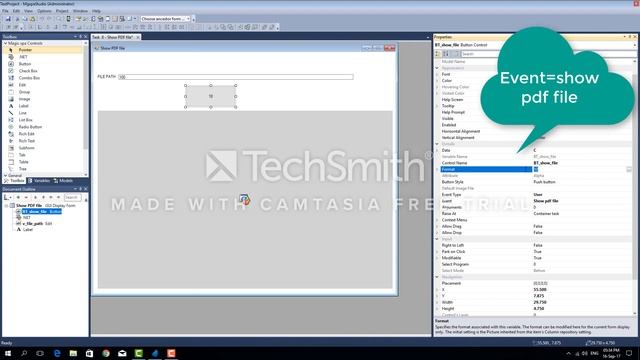
Task: Select the Button Style property row
Action: 533,182
